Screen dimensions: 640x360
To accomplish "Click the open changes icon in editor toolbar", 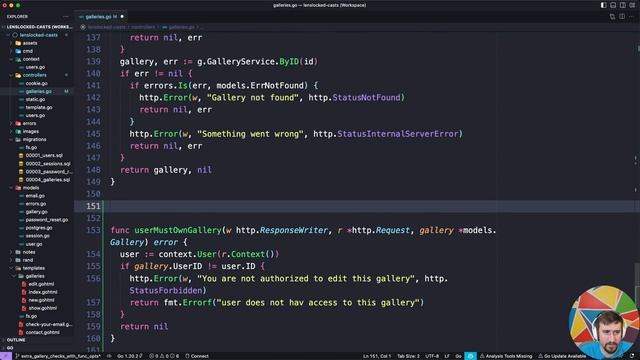I will coord(612,17).
